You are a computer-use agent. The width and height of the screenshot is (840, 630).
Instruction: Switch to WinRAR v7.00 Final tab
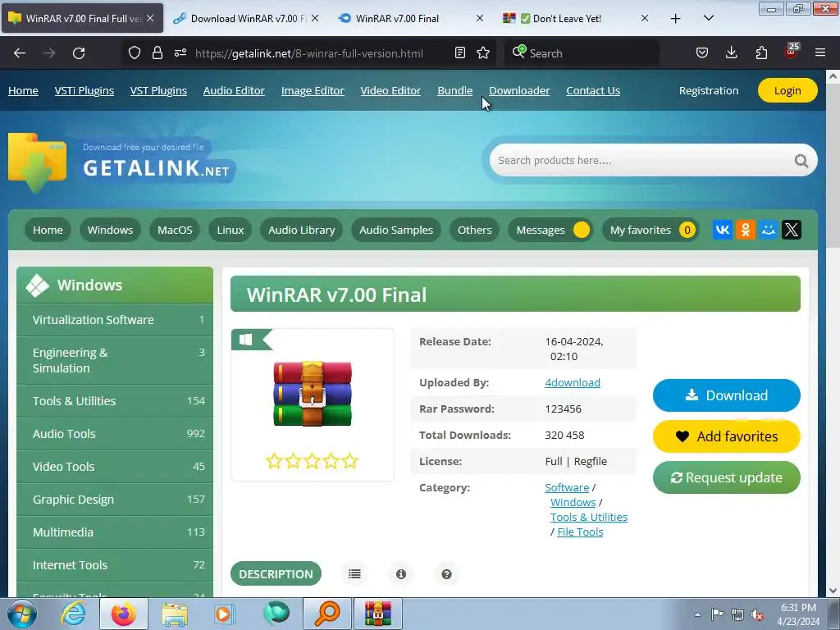(410, 19)
